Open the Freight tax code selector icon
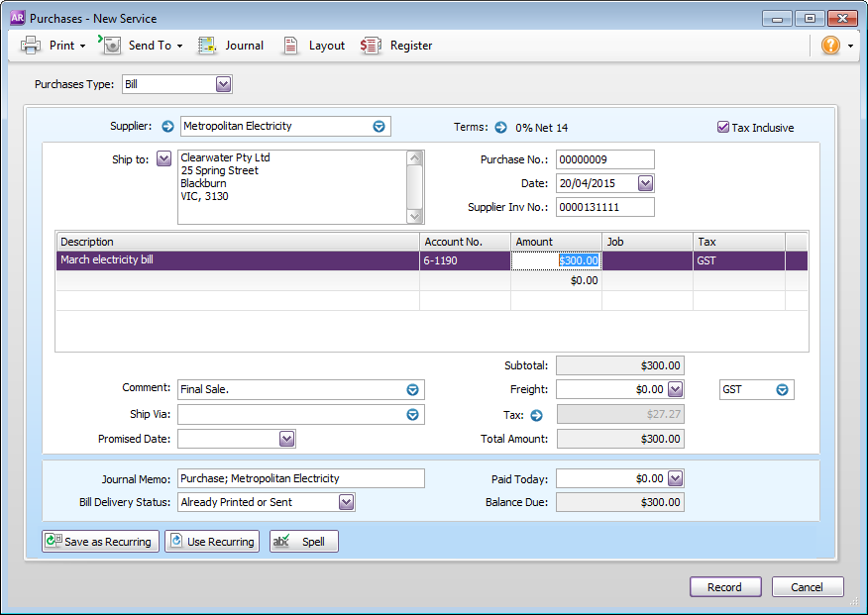The width and height of the screenshot is (868, 615). tap(782, 390)
